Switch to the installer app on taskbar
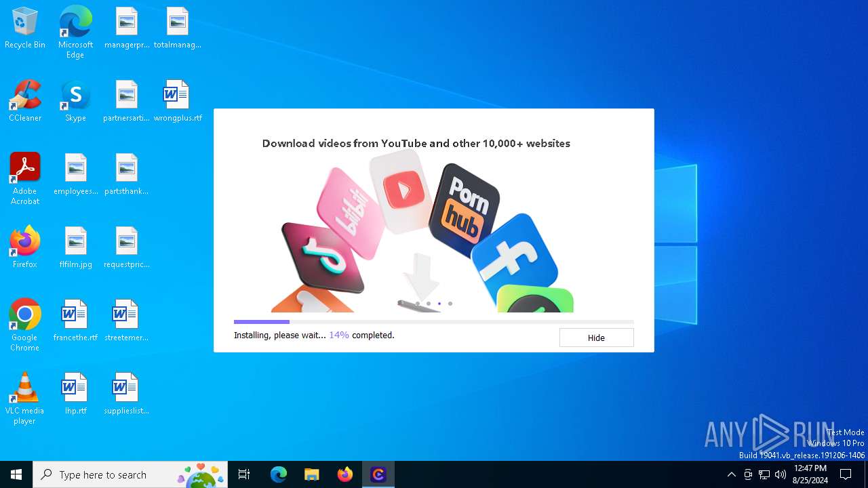868x488 pixels. 378,474
